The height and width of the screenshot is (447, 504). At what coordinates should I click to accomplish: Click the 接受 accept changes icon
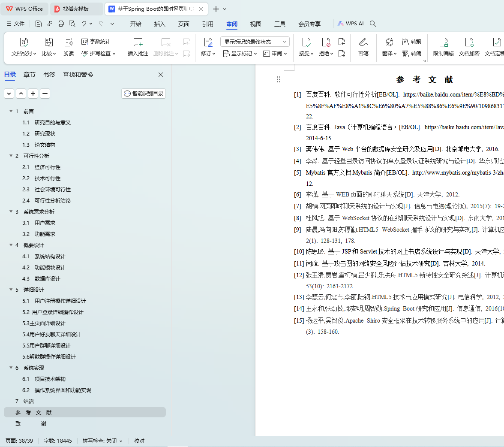[x=306, y=42]
